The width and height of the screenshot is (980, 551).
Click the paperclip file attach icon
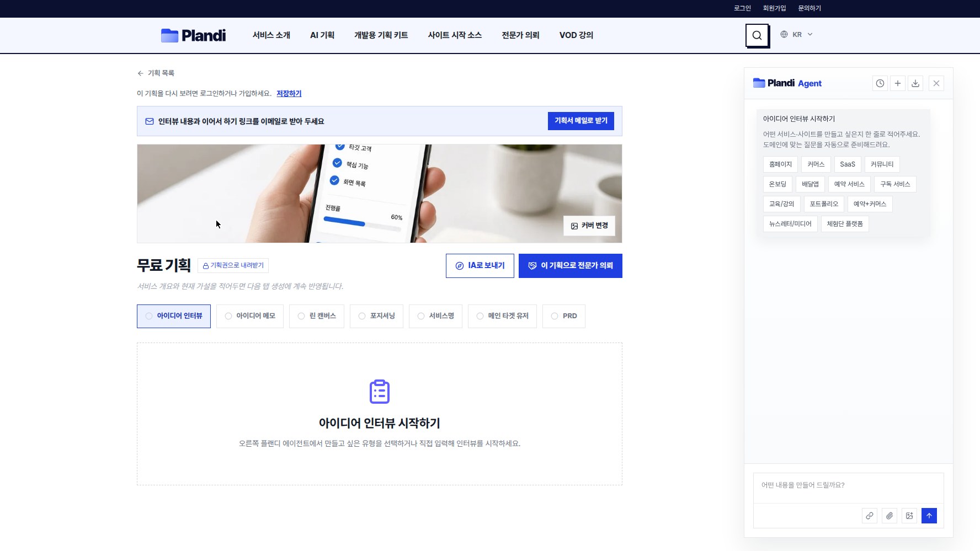click(890, 516)
